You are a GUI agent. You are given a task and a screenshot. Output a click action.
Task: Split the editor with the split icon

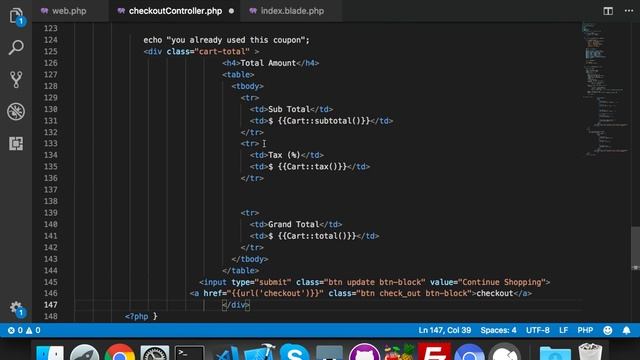click(x=608, y=11)
